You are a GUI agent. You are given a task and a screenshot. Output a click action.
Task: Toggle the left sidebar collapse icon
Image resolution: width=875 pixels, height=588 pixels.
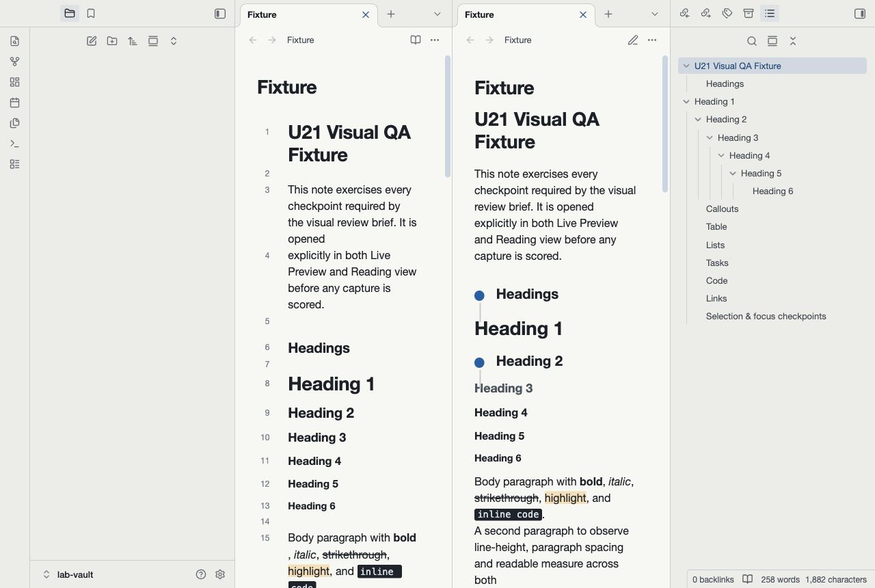tap(220, 14)
